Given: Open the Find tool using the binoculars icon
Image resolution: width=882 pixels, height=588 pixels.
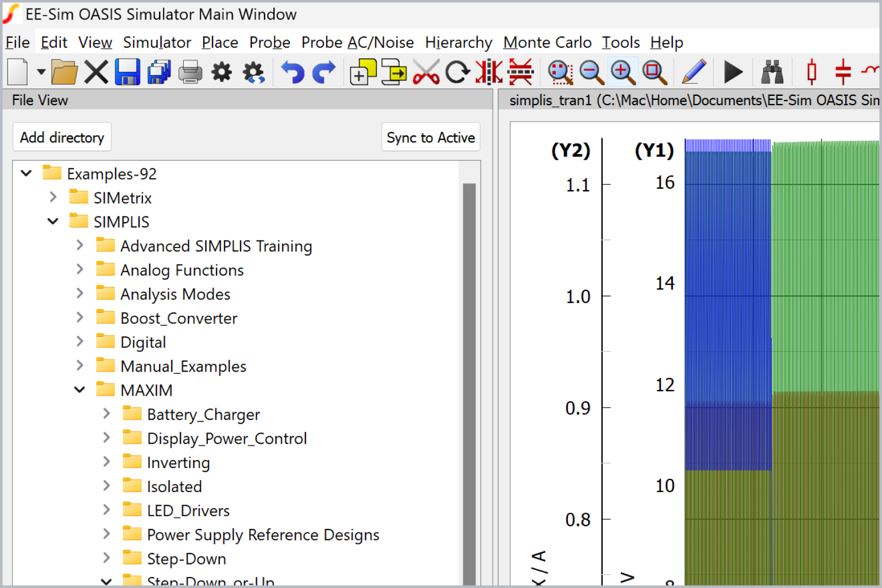Looking at the screenshot, I should click(772, 72).
